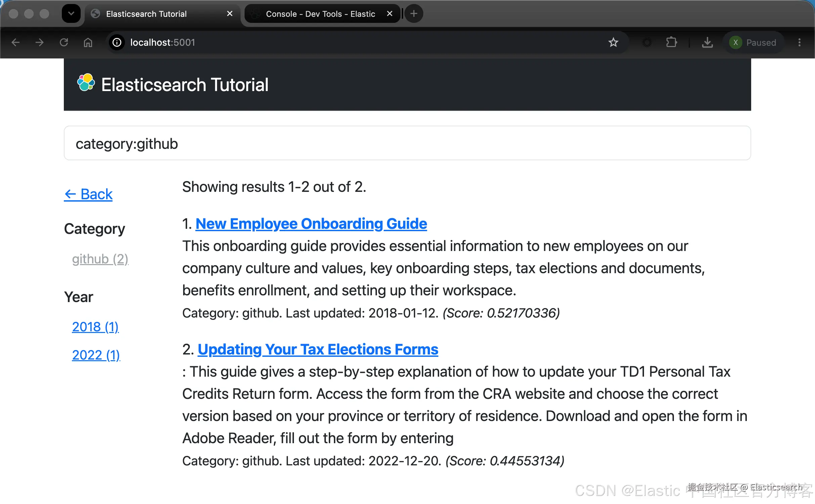Image resolution: width=815 pixels, height=504 pixels.
Task: Open Updating Your Tax Elections Forms result
Action: (x=318, y=349)
